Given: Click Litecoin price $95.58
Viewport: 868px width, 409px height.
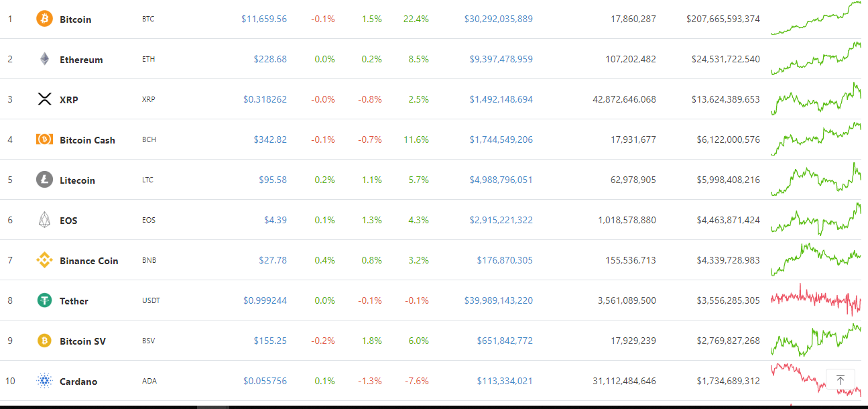Looking at the screenshot, I should (273, 180).
